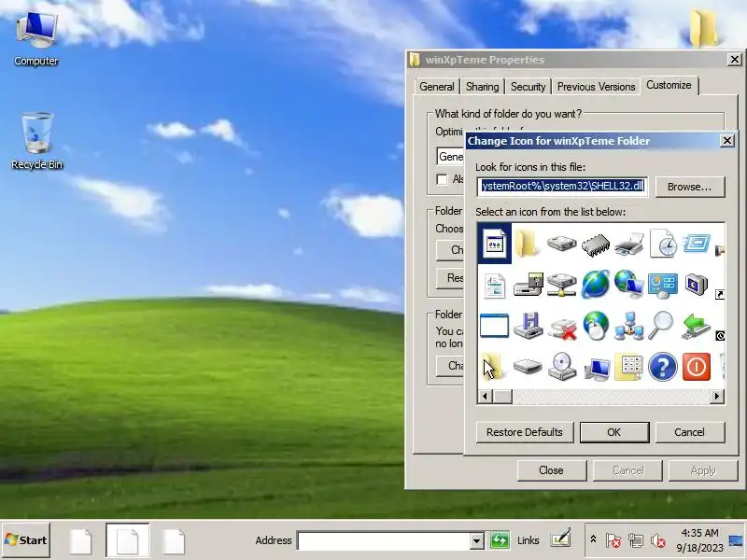
Task: Switch to the Sharing tab
Action: click(x=482, y=87)
